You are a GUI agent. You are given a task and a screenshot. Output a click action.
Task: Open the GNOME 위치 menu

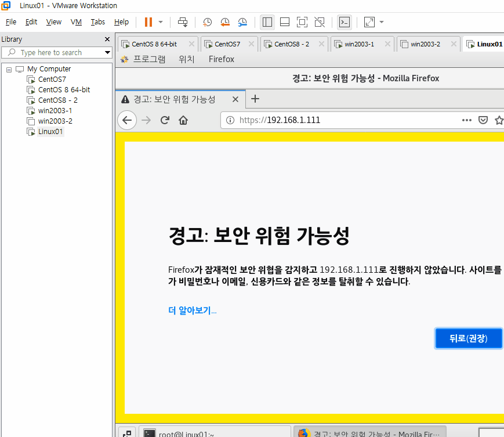(x=186, y=59)
